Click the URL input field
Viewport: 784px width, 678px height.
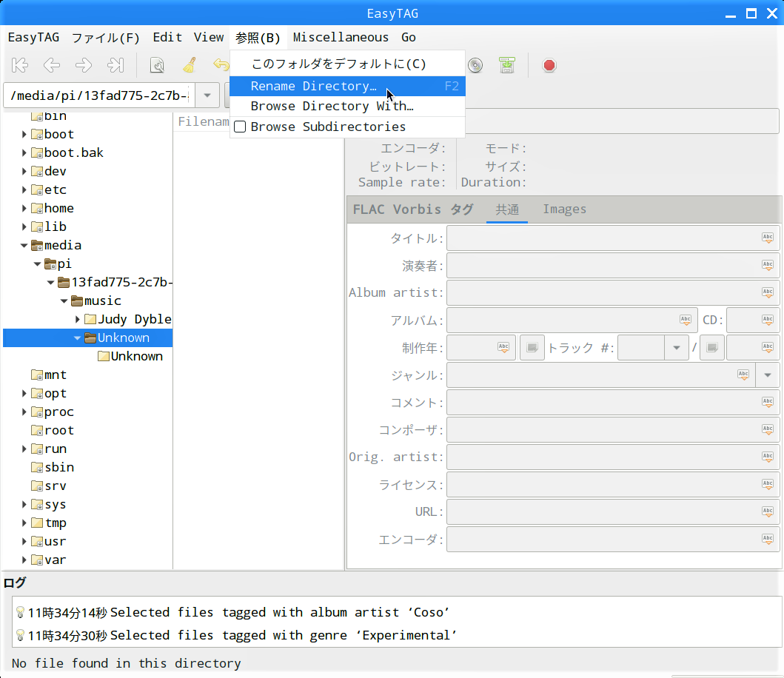pyautogui.click(x=612, y=511)
